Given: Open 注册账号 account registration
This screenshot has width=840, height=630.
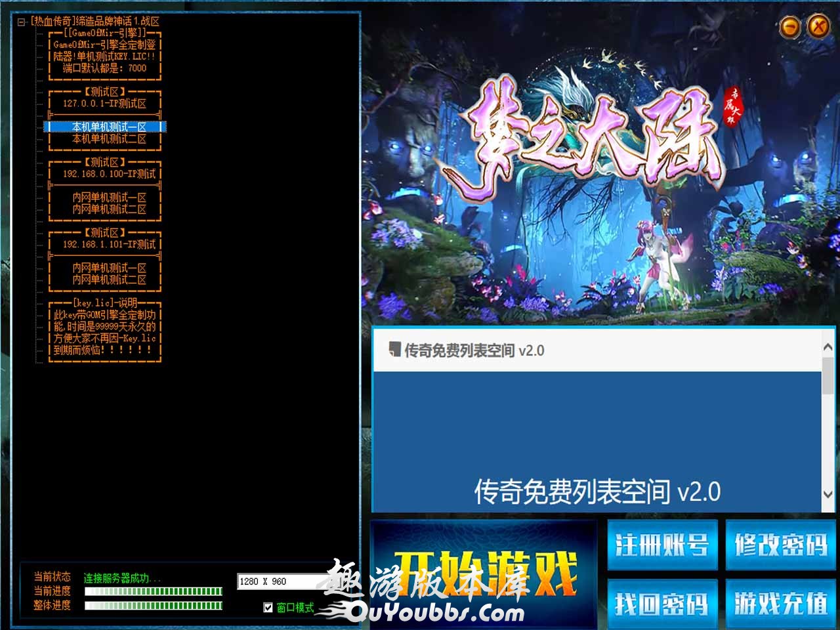Looking at the screenshot, I should click(661, 545).
